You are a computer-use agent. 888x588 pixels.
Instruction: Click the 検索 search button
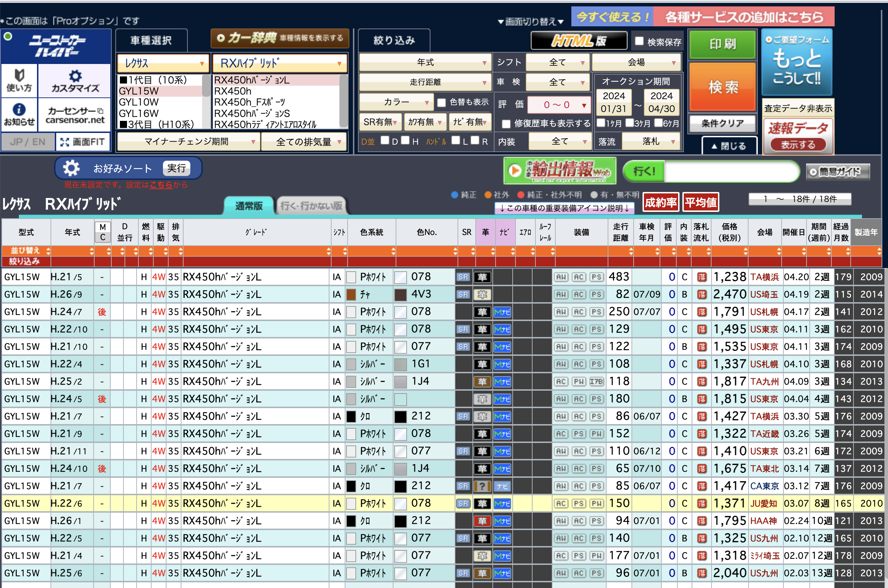[x=723, y=87]
